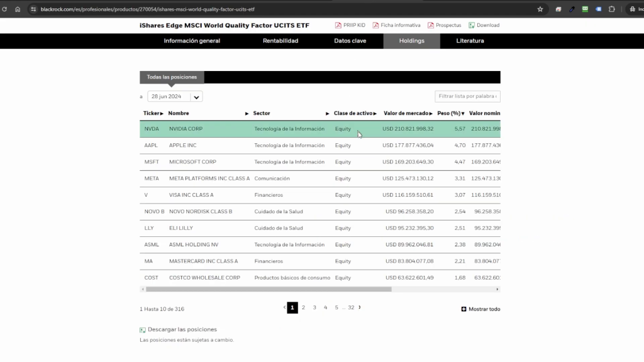Open the PRIIP KID document link

click(354, 25)
